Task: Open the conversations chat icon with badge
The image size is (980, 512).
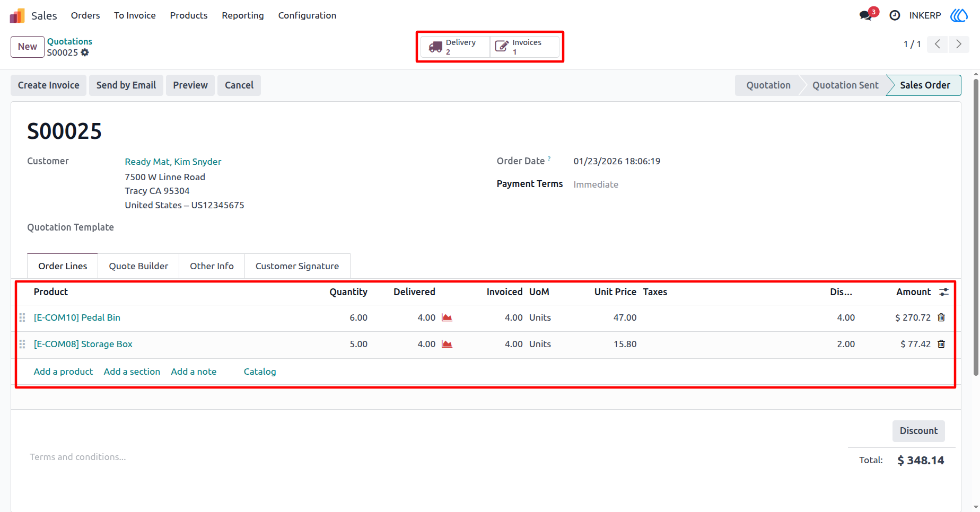Action: pyautogui.click(x=866, y=15)
